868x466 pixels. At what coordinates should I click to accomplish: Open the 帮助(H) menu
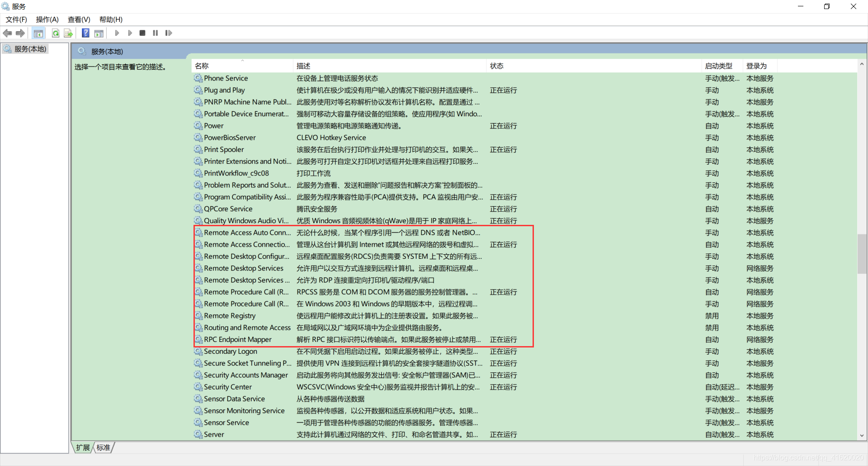click(x=111, y=19)
